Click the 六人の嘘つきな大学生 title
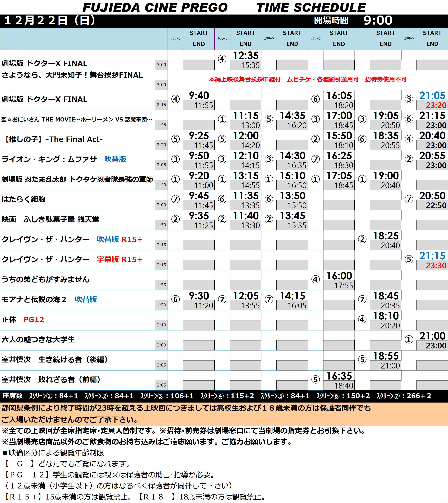Viewport: 448px width, 503px height. (38, 339)
